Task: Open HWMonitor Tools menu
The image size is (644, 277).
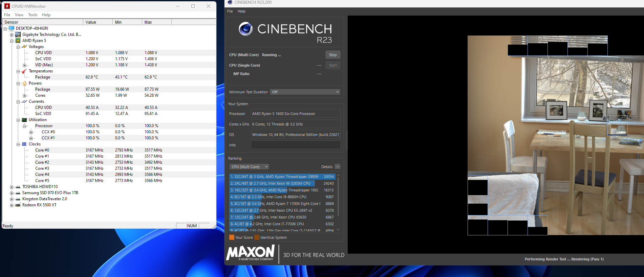Action: pos(33,15)
